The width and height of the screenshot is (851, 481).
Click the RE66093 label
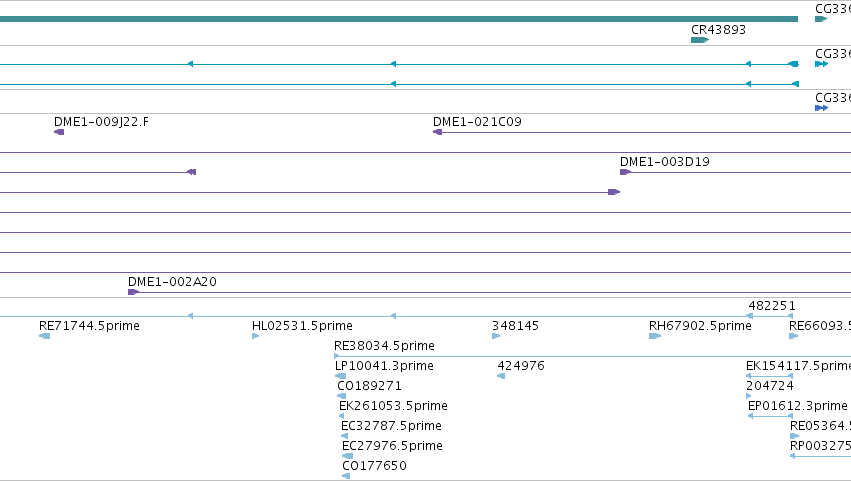coord(820,326)
